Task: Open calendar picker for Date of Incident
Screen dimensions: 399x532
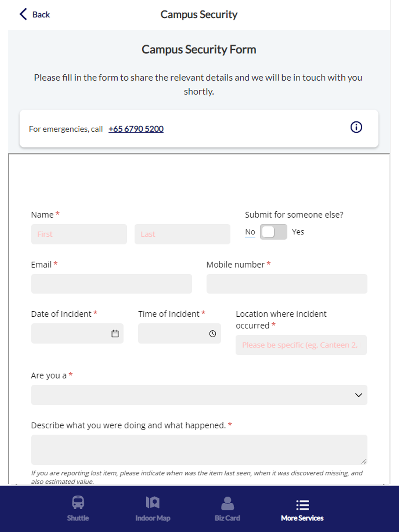Action: point(115,334)
